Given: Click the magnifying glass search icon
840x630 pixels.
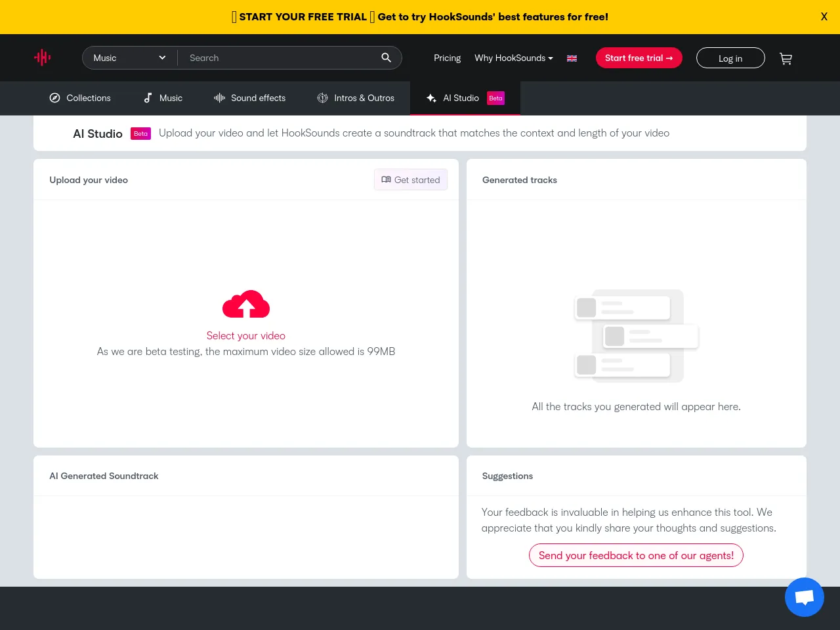Looking at the screenshot, I should point(386,58).
